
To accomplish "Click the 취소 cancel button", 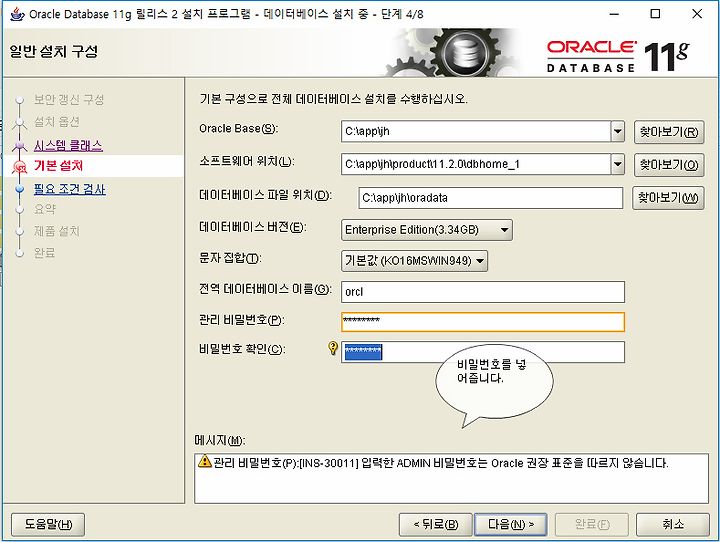I will [x=673, y=524].
